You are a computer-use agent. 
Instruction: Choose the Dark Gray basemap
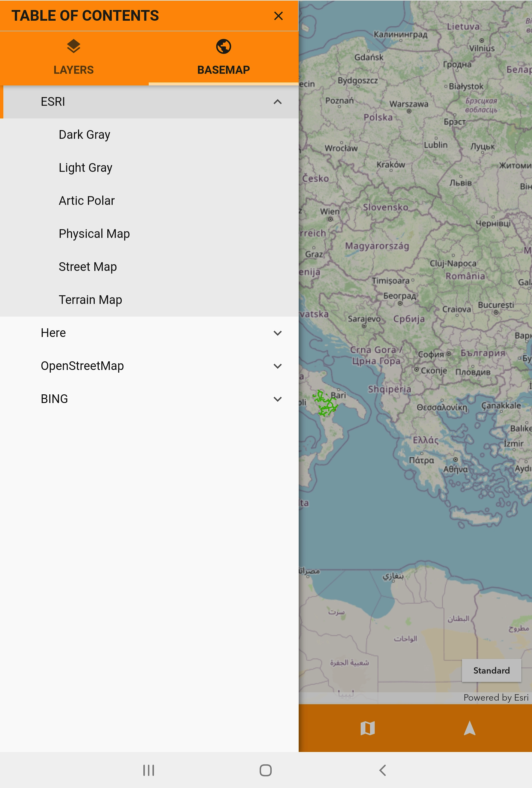pos(149,134)
